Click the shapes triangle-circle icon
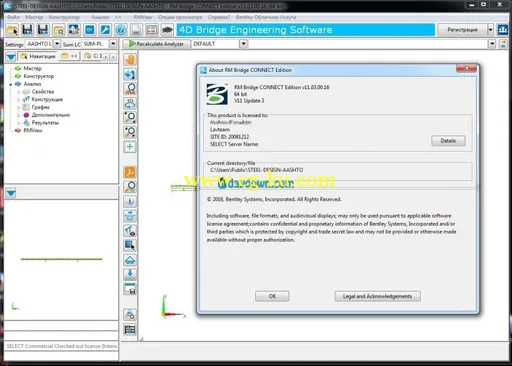The height and width of the screenshot is (366, 512). click(130, 314)
